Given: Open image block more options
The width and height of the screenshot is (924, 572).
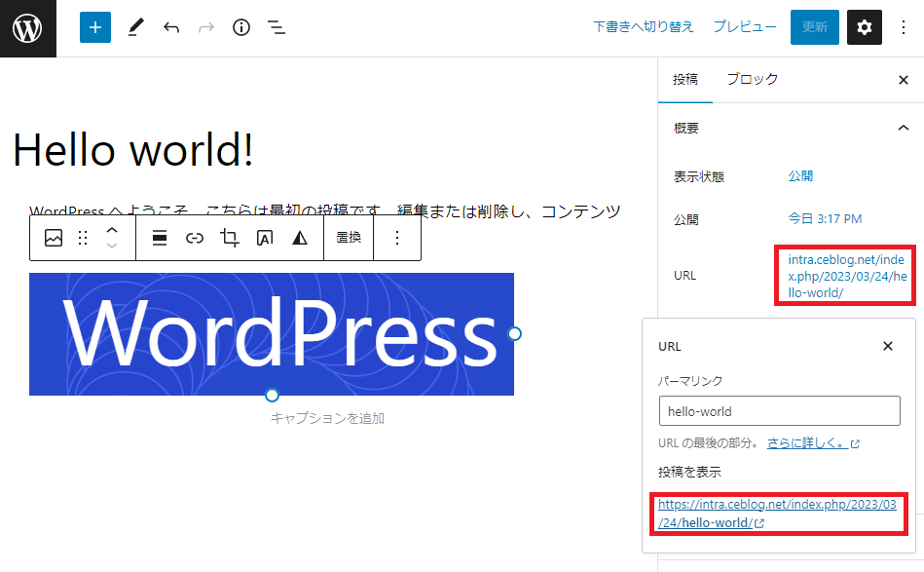Looking at the screenshot, I should tap(397, 238).
